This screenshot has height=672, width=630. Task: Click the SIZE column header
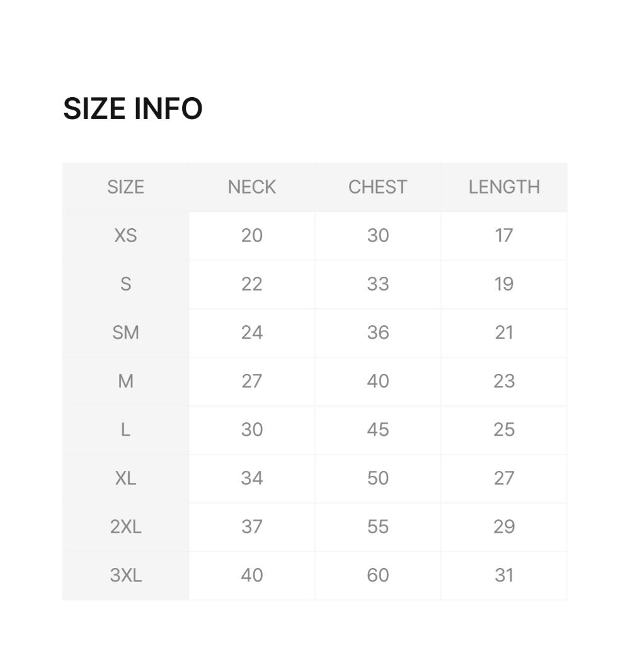point(125,187)
